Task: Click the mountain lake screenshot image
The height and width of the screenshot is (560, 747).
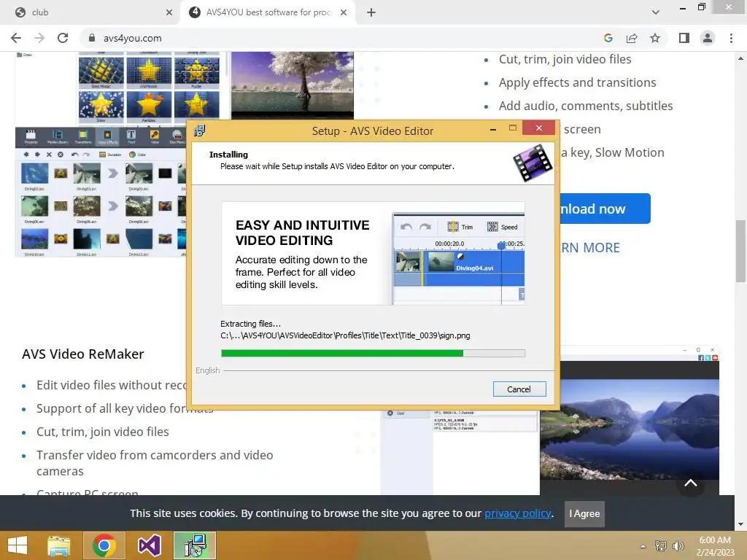Action: (x=630, y=429)
